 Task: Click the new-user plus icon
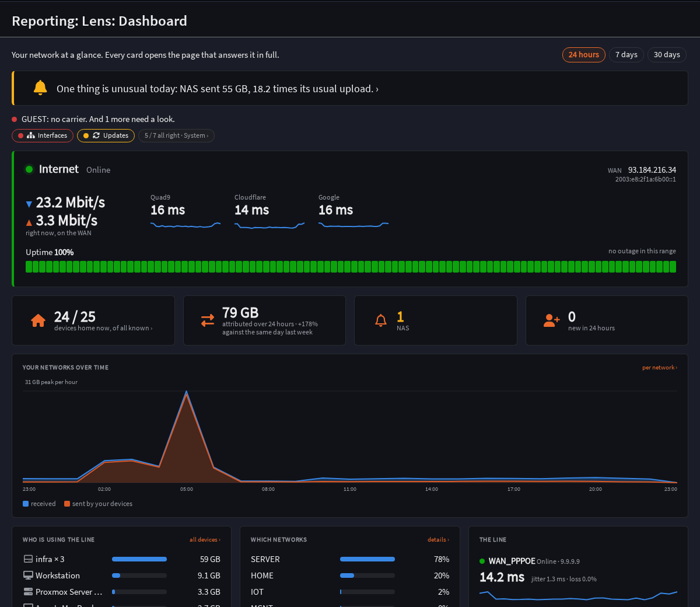[x=552, y=320]
